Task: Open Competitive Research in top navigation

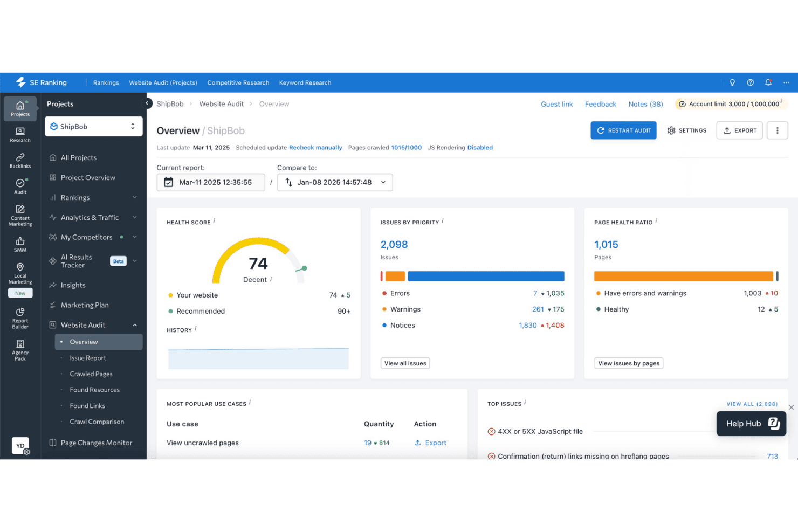Action: click(x=238, y=82)
